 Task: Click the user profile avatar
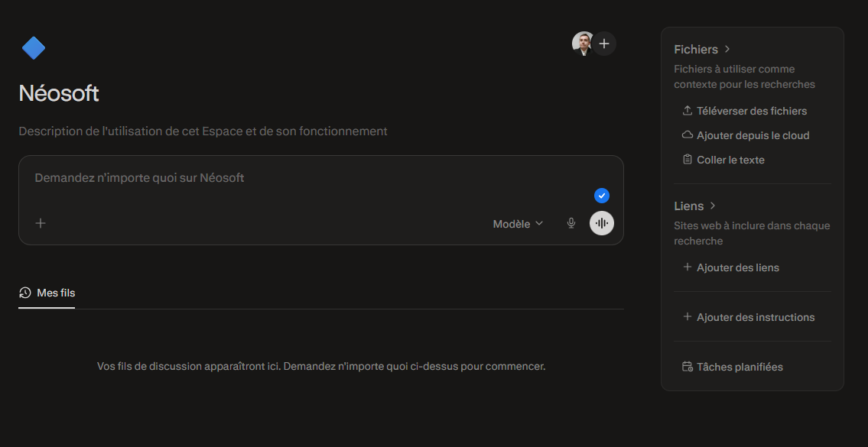(x=583, y=44)
